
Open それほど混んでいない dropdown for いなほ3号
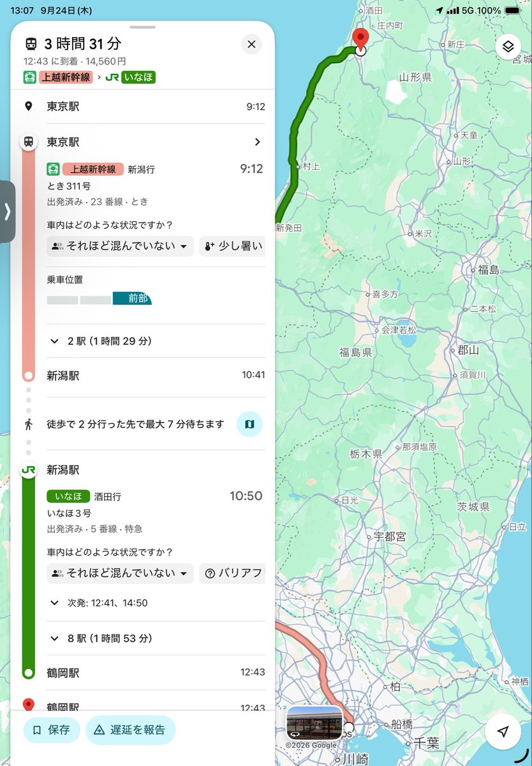pos(120,573)
